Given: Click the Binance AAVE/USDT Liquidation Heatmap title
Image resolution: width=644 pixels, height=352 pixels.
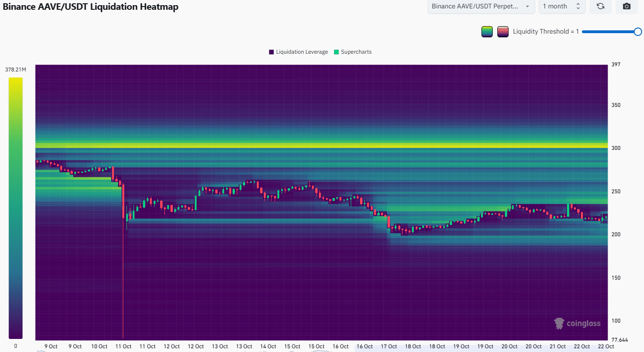Looking at the screenshot, I should click(x=91, y=7).
